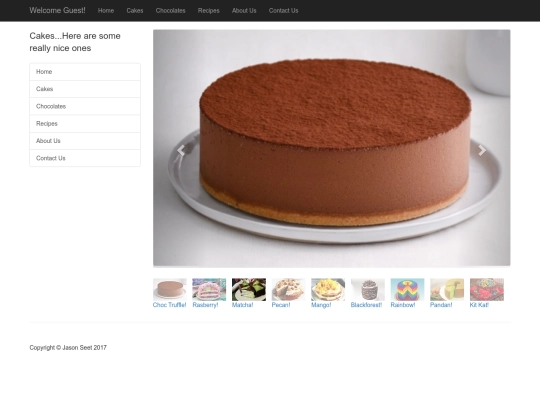The image size is (540, 405).
Task: Click the Pecan cake thumbnail image
Action: coord(288,289)
